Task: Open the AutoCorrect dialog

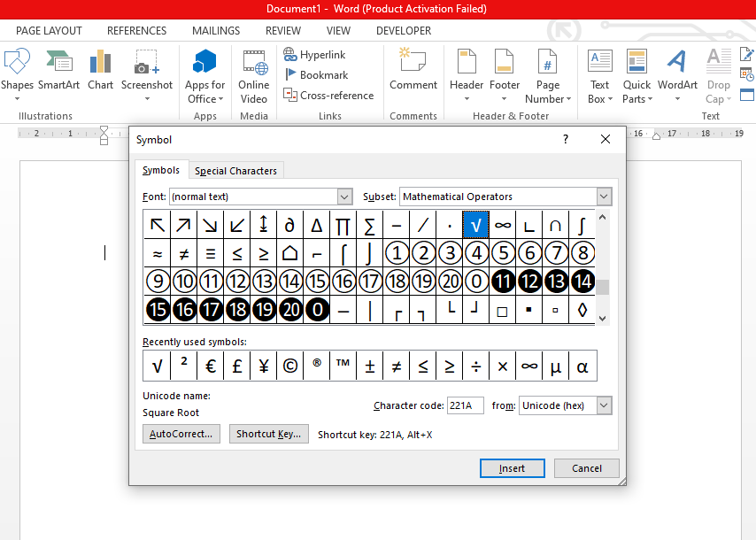Action: coord(181,433)
